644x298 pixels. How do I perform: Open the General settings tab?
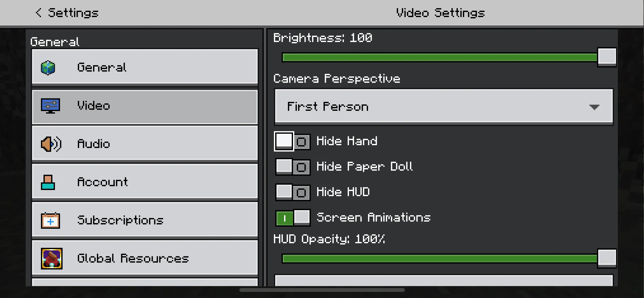click(145, 67)
